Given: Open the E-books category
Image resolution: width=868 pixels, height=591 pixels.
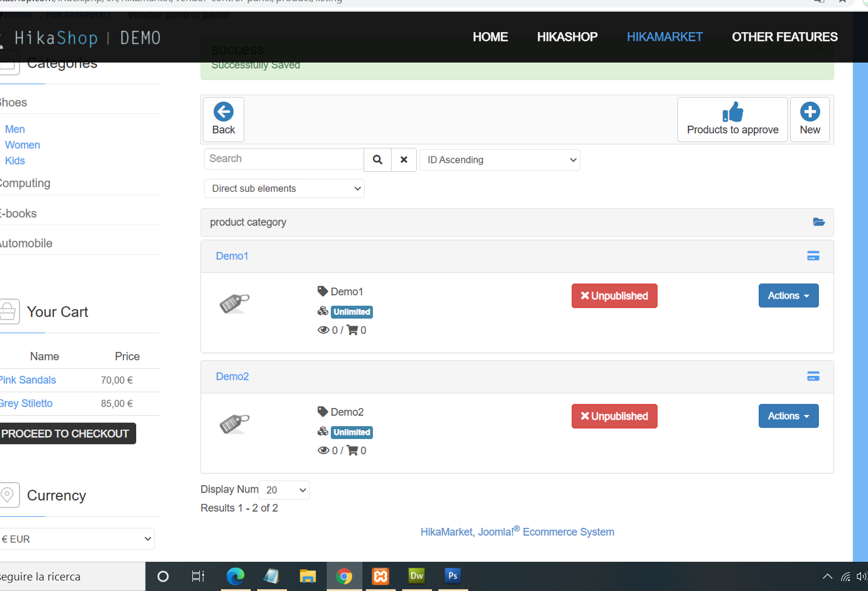Looking at the screenshot, I should pos(18,213).
